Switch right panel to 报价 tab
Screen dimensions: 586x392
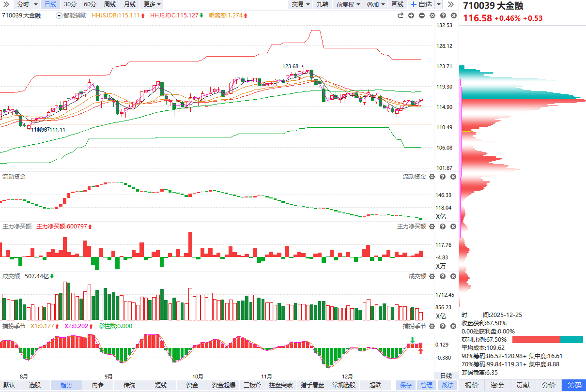click(x=472, y=385)
